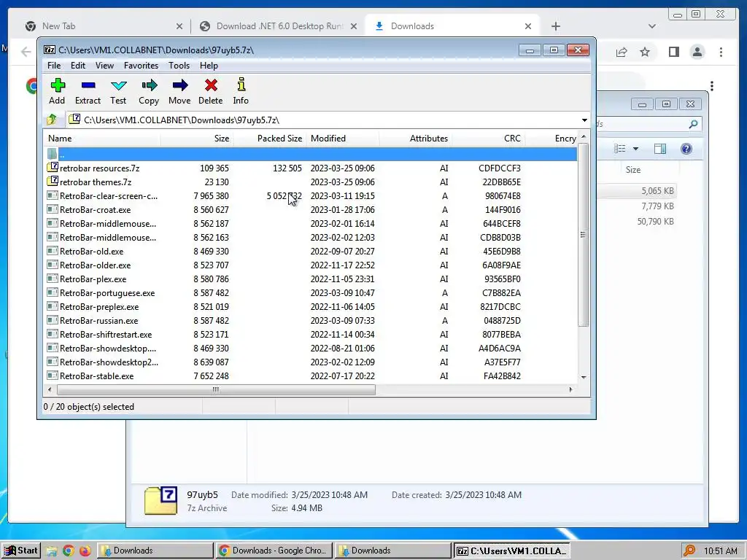Click Explorer search magnifier icon
This screenshot has height=560, width=747.
pyautogui.click(x=693, y=124)
